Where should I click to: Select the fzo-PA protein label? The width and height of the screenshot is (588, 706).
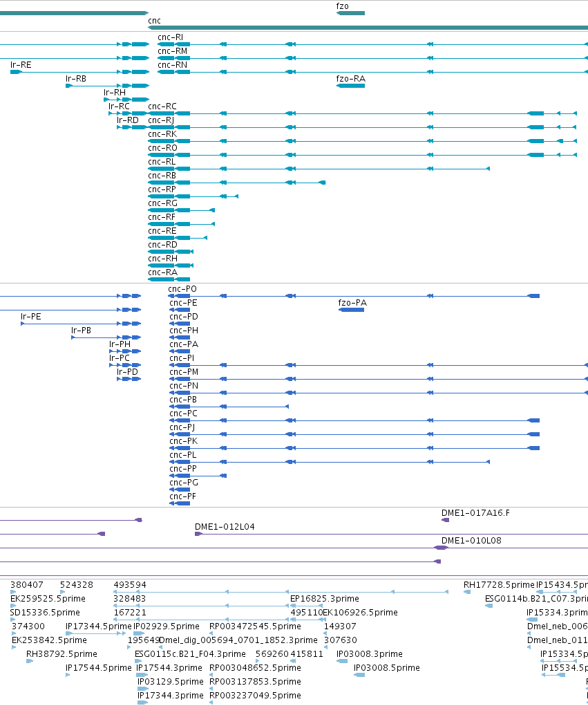[x=352, y=303]
